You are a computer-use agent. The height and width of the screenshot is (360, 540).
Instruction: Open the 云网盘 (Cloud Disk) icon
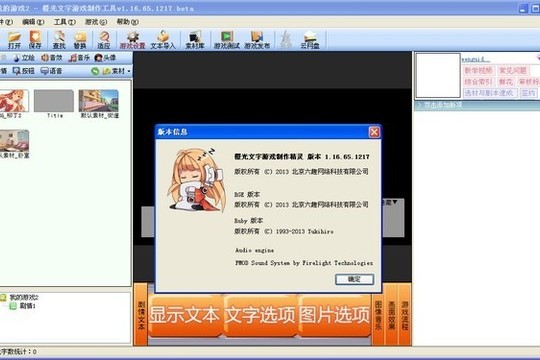tap(310, 40)
